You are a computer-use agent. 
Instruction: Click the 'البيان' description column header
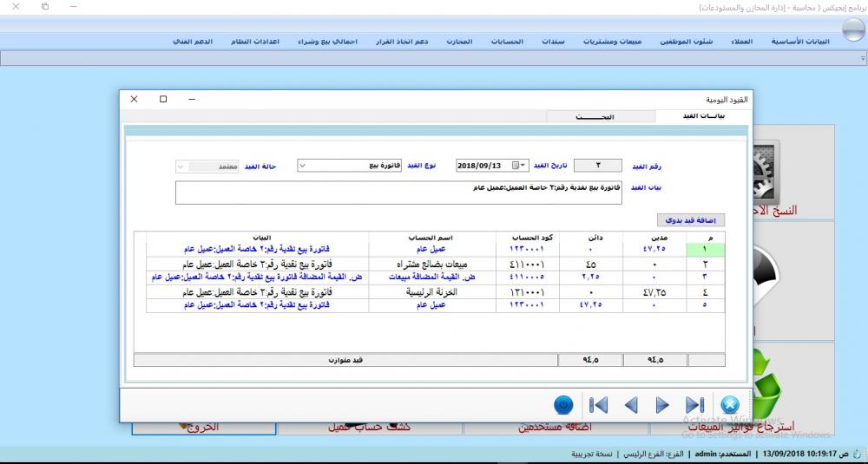pyautogui.click(x=258, y=238)
